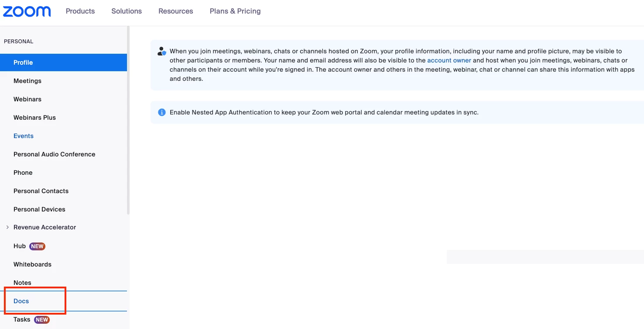Image resolution: width=644 pixels, height=329 pixels.
Task: Follow the account owner link
Action: pos(449,60)
